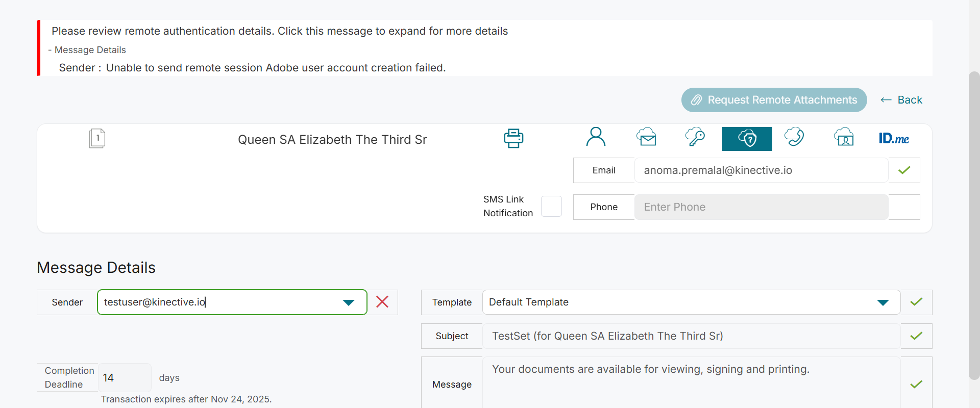This screenshot has width=980, height=408.
Task: Select the ID.me verification option
Action: [x=894, y=139]
